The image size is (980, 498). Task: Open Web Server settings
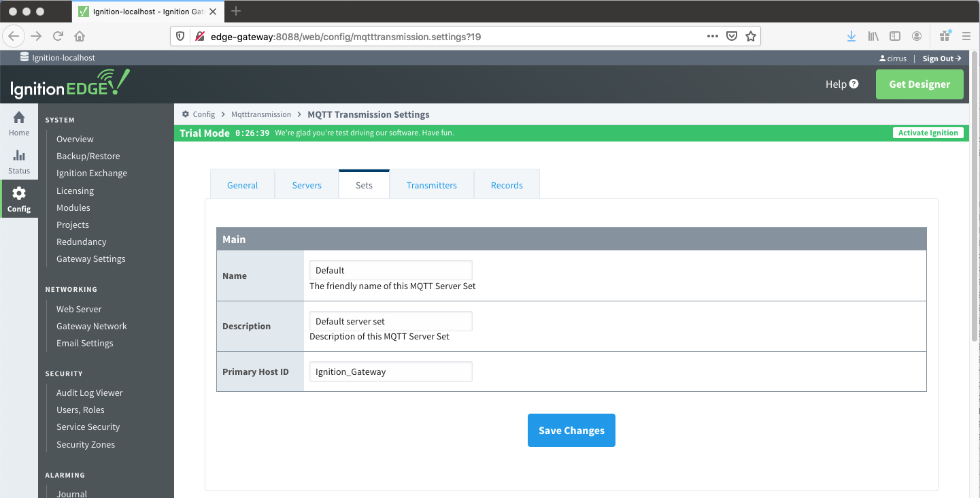click(79, 309)
